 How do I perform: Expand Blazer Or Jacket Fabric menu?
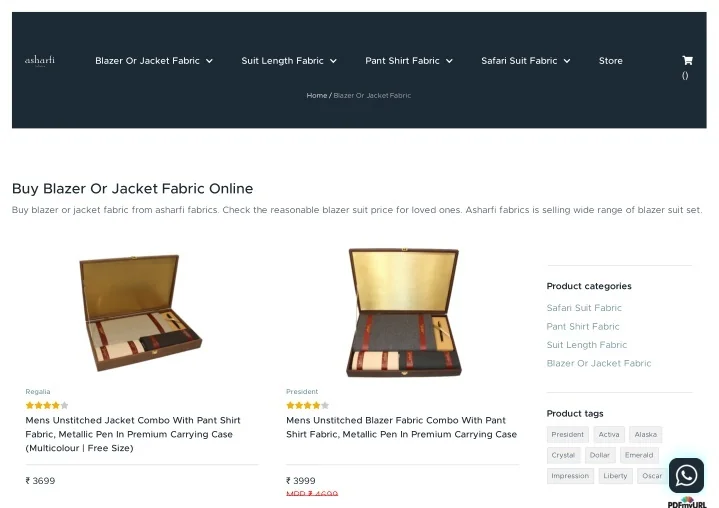point(154,61)
